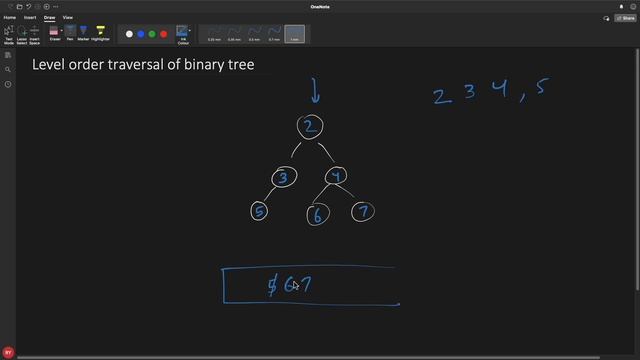Switch to the Marker tool
640x360 pixels.
(x=83, y=33)
